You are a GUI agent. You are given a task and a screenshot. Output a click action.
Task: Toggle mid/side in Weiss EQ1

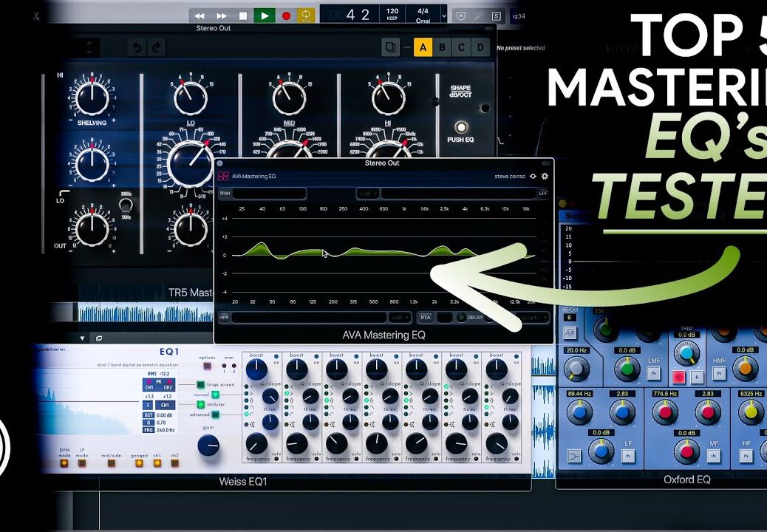(x=111, y=463)
